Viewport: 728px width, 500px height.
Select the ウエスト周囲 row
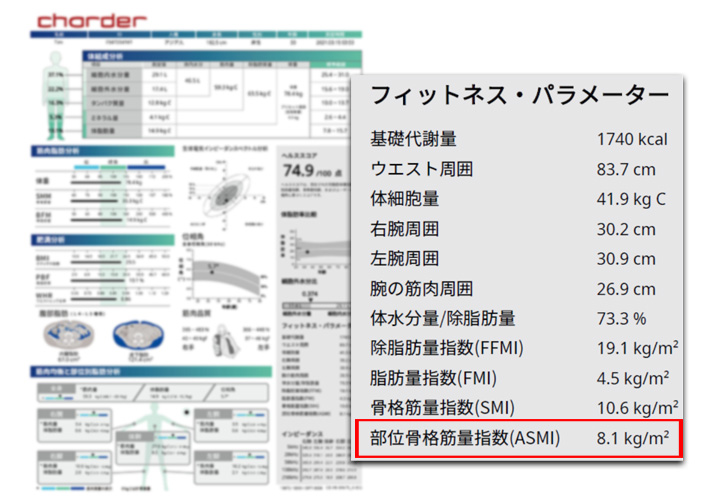click(519, 169)
